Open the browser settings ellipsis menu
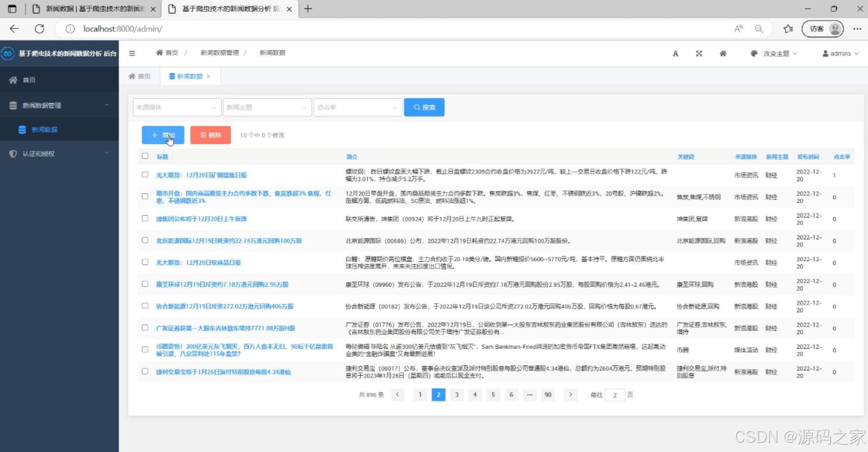This screenshot has width=868, height=452. point(857,29)
